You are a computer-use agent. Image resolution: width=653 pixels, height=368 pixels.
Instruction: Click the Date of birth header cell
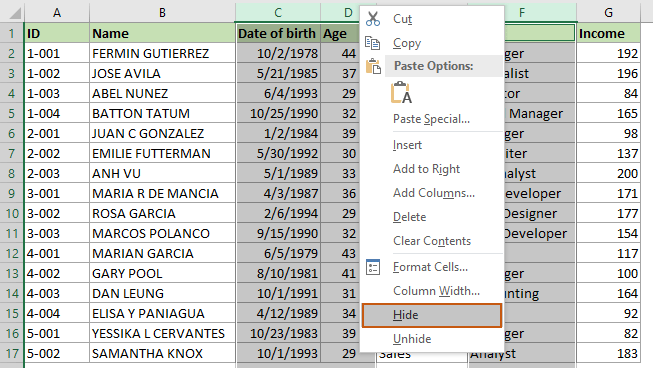coord(278,33)
